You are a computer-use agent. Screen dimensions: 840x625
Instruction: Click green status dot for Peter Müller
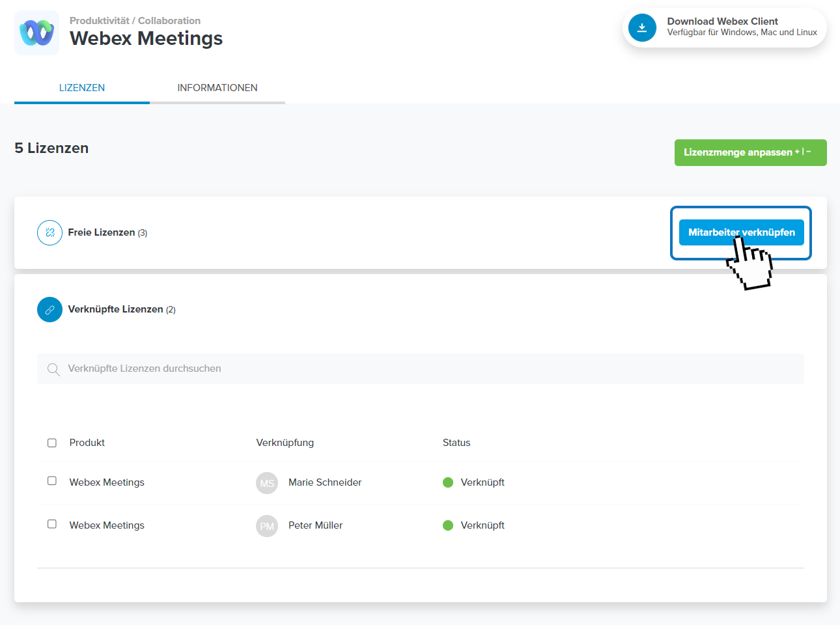pyautogui.click(x=448, y=525)
